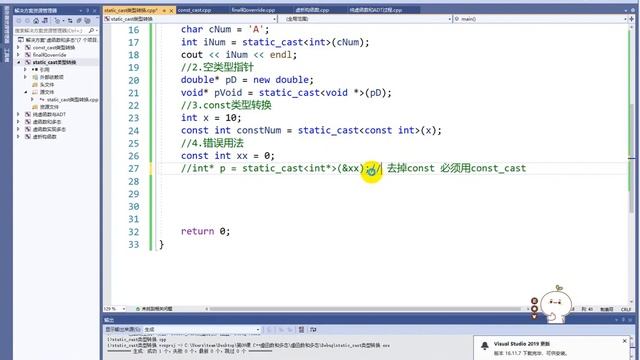Image resolution: width=640 pixels, height=360 pixels.
Task: Click the 'return 0;' line
Action: coord(205,231)
